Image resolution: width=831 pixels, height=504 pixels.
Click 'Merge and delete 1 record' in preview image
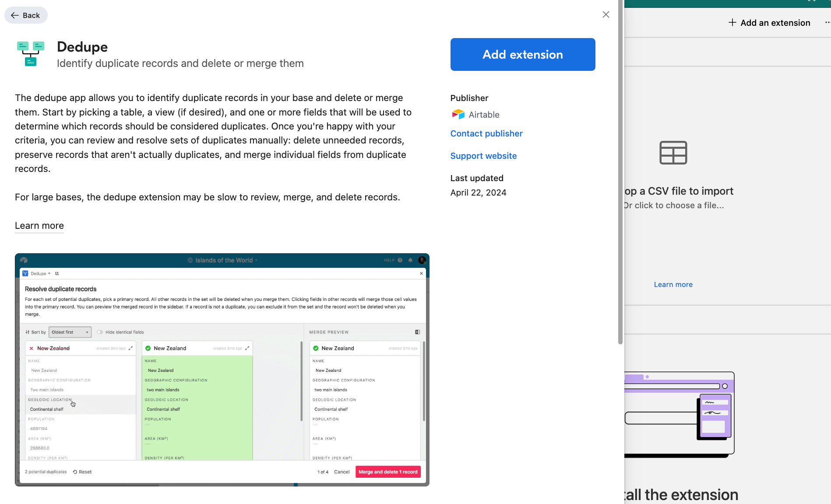(388, 472)
